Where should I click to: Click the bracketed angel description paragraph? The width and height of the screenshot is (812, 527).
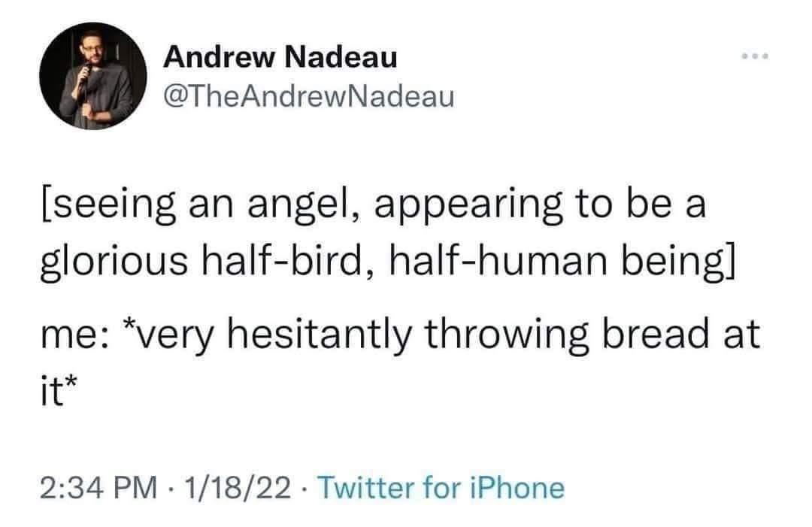pyautogui.click(x=387, y=232)
